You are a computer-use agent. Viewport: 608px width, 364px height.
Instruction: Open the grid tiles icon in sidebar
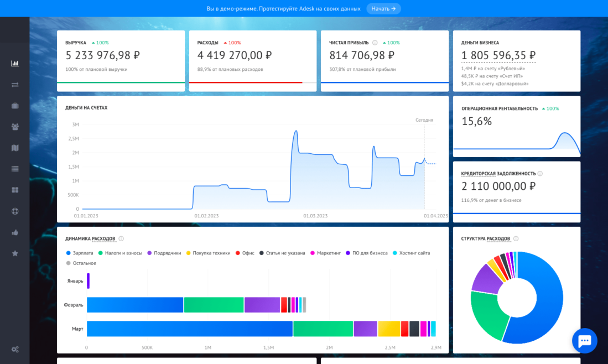tap(15, 190)
